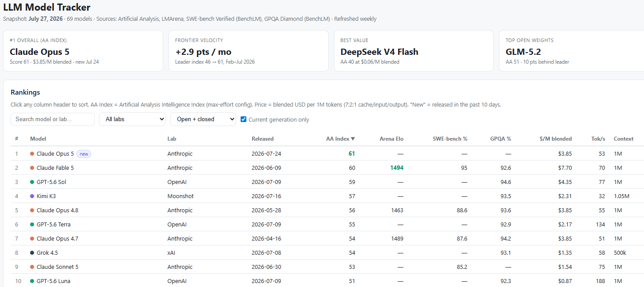Sort by the $/M blended column header

pos(556,138)
